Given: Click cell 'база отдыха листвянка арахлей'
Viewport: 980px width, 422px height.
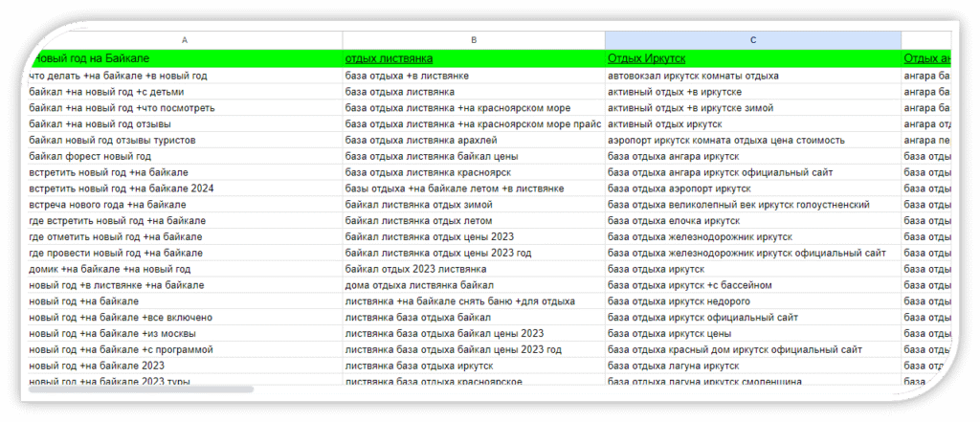Looking at the screenshot, I should (474, 140).
